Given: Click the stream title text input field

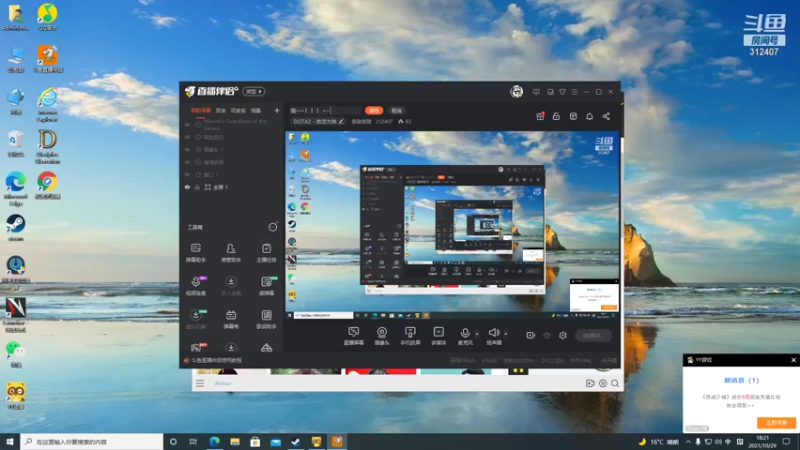Looking at the screenshot, I should [324, 110].
